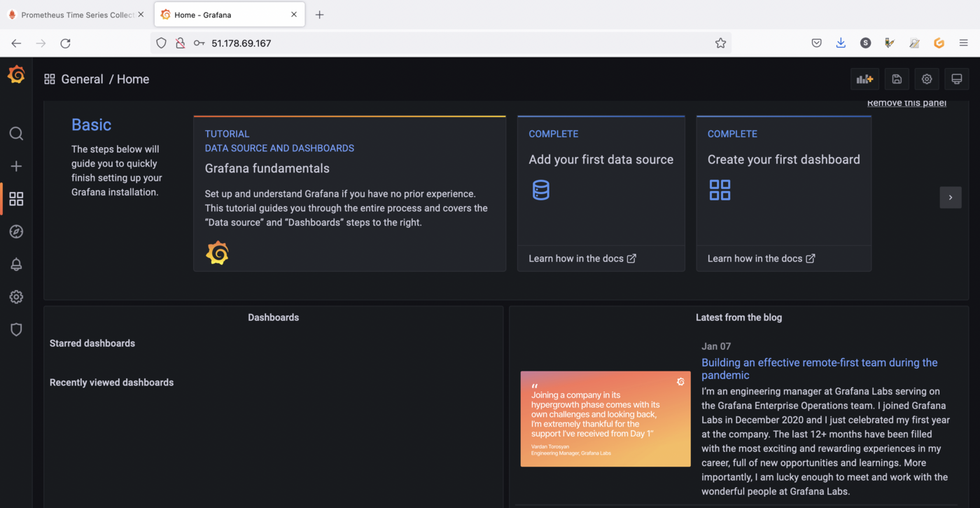980x508 pixels.
Task: Open Dashboard settings gear in top toolbar
Action: point(927,78)
